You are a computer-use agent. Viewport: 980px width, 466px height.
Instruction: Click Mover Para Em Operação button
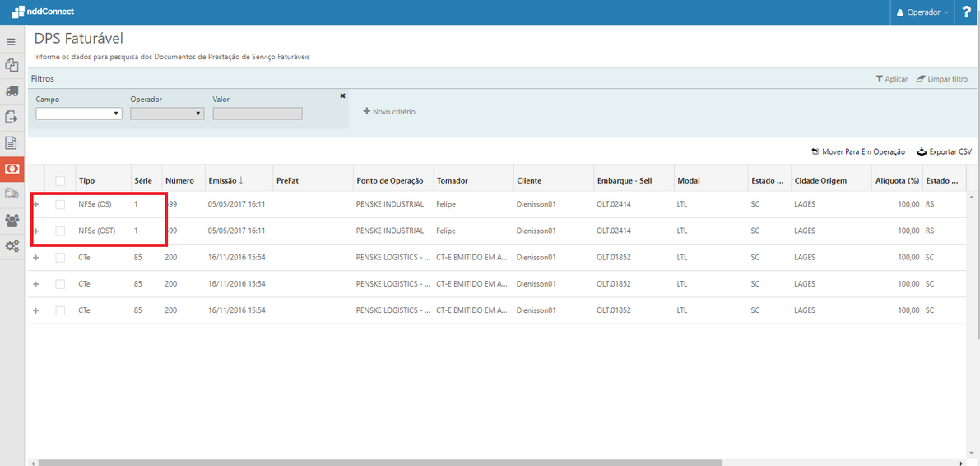[858, 152]
